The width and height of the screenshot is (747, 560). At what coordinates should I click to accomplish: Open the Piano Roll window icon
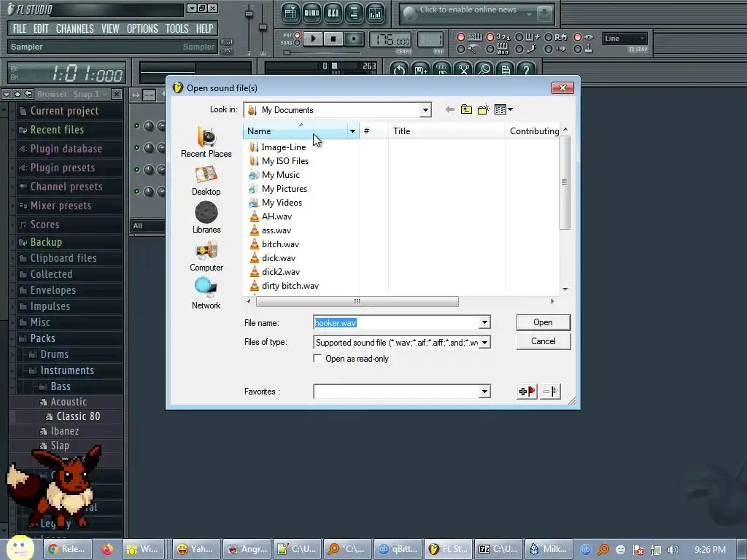click(333, 13)
